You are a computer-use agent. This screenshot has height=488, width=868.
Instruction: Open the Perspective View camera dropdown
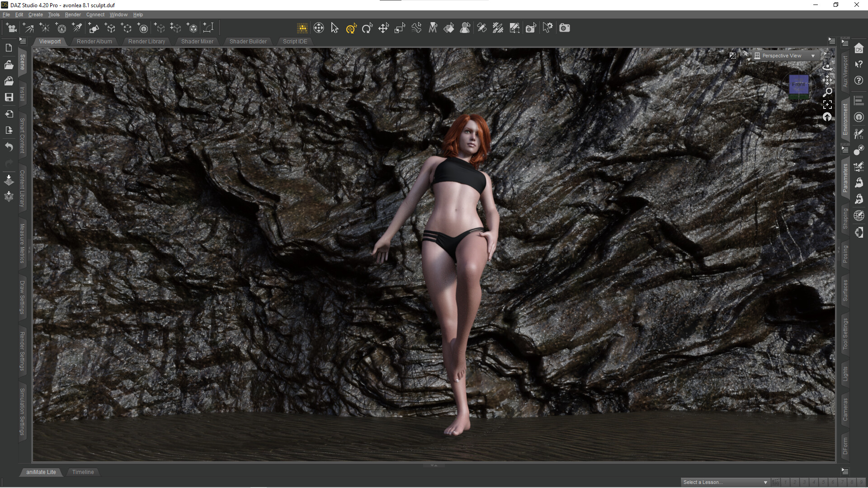pos(786,56)
